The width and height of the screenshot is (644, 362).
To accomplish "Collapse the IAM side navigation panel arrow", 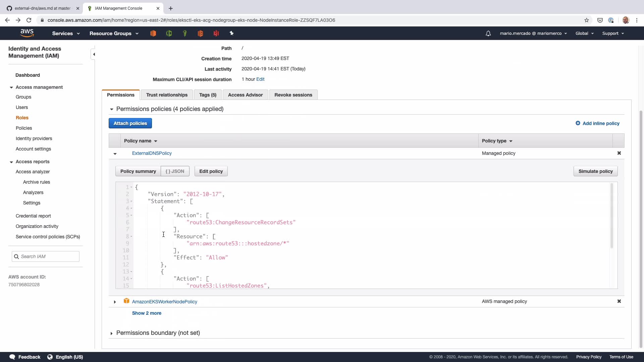I will pos(94,54).
